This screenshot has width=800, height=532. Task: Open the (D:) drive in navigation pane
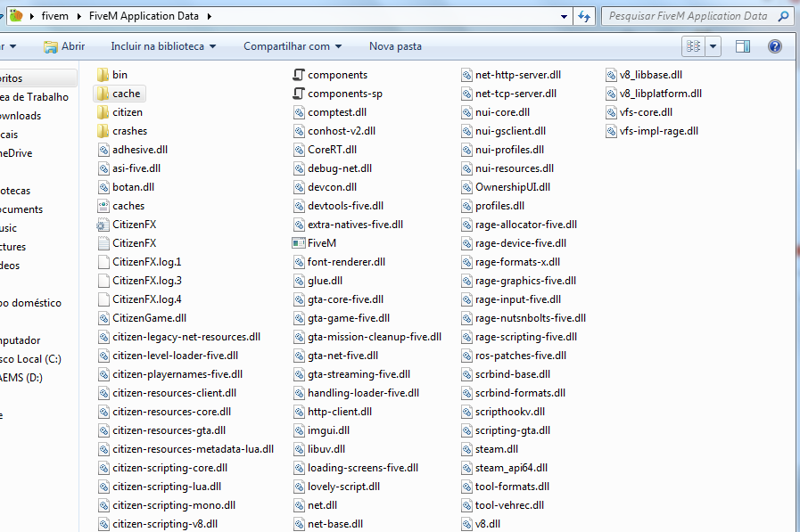(x=21, y=378)
